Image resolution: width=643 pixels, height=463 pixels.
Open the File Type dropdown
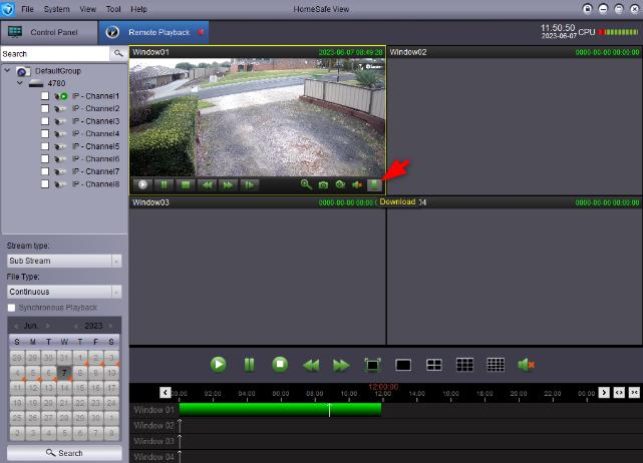click(64, 292)
